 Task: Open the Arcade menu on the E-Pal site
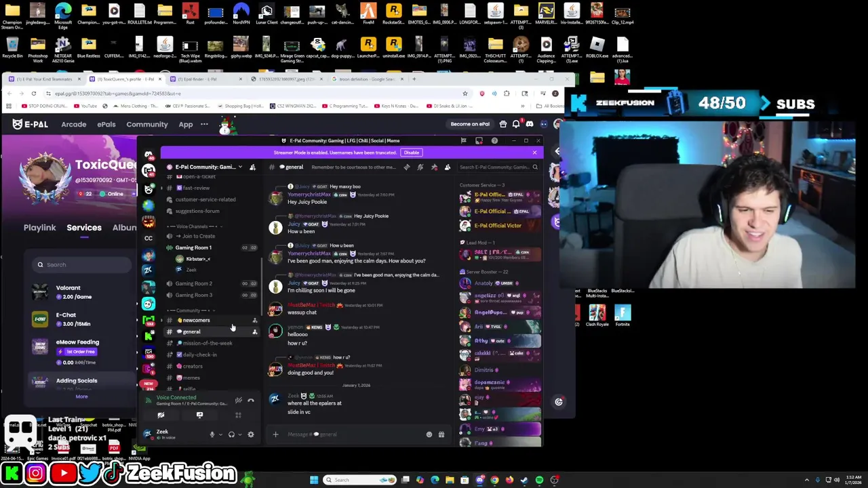tap(74, 124)
